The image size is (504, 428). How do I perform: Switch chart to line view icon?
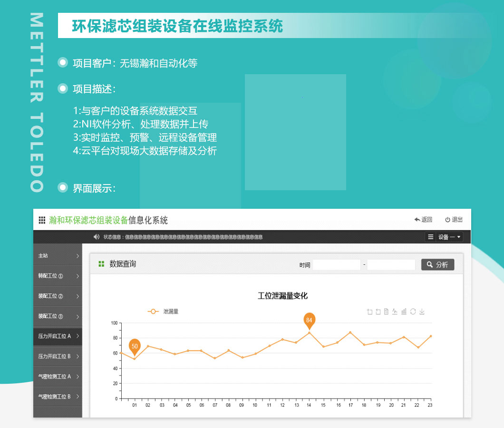[396, 311]
